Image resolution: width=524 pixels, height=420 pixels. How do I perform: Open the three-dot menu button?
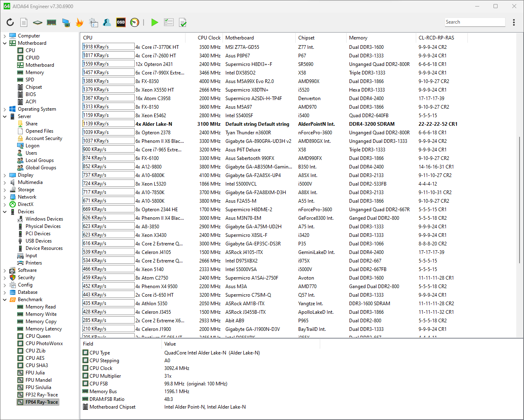(514, 22)
